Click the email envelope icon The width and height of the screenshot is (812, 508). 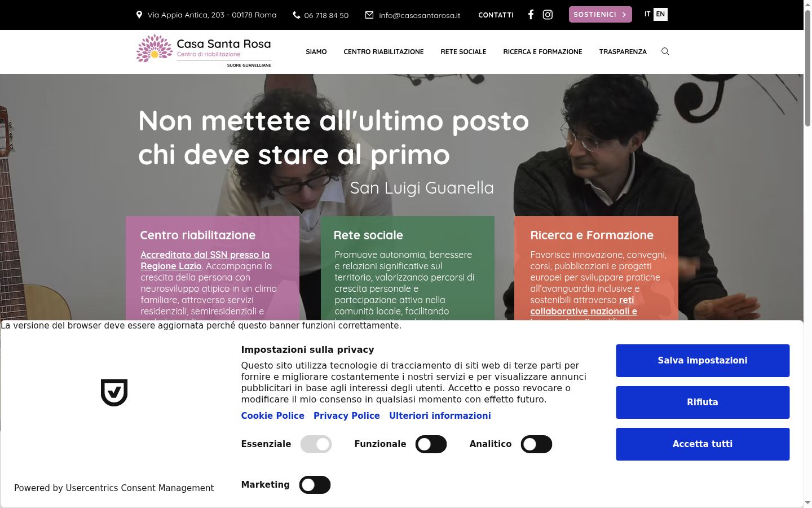(369, 15)
